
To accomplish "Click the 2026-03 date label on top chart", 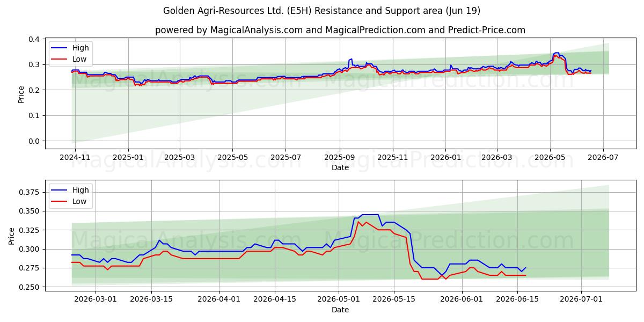I will [497, 157].
